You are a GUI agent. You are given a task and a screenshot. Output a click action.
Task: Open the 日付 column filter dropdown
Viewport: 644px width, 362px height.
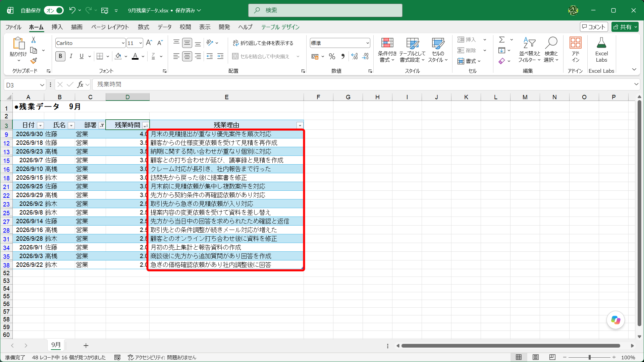pos(40,125)
